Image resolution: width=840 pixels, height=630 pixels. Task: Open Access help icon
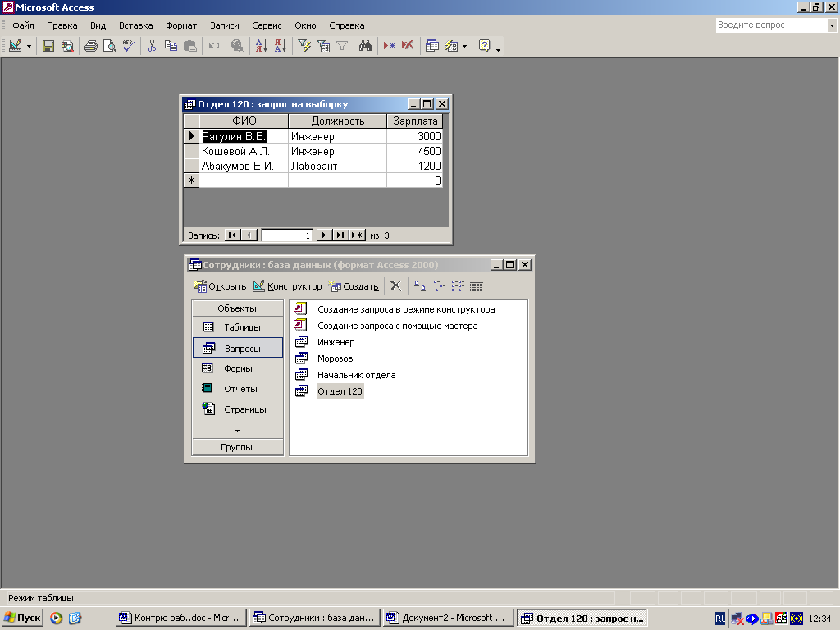pos(484,46)
